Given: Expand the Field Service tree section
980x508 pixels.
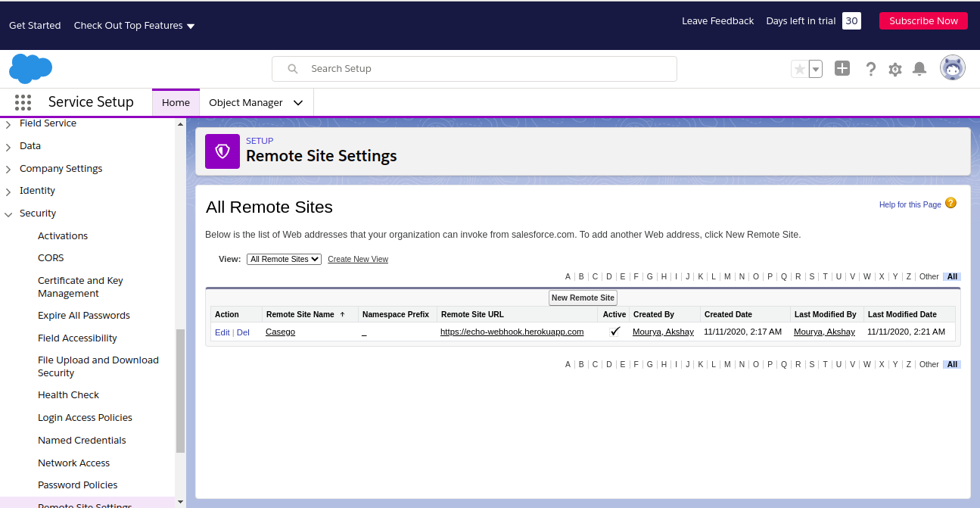Looking at the screenshot, I should 8,124.
